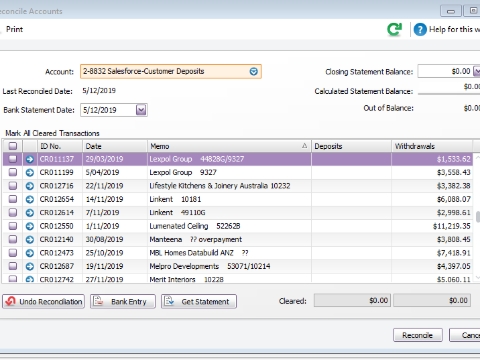
Task: Select memo 'Manteena ?? overpayment'
Action: [x=196, y=239]
